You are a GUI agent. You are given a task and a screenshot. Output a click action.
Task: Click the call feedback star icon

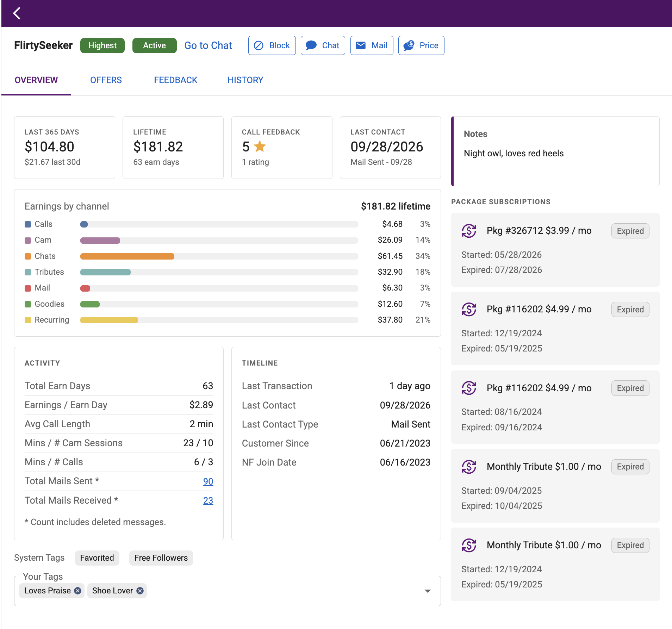coord(260,146)
